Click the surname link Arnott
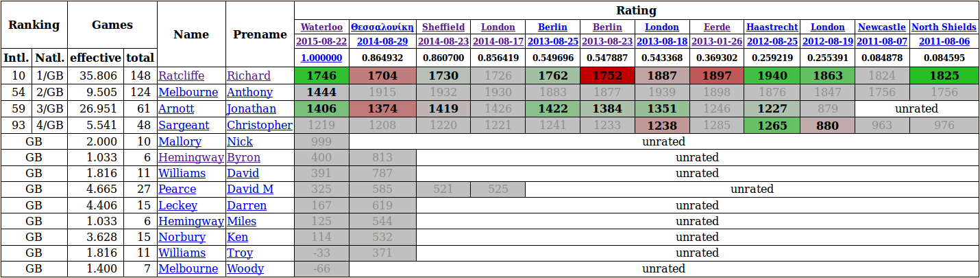The height and width of the screenshot is (278, 980). pyautogui.click(x=176, y=108)
